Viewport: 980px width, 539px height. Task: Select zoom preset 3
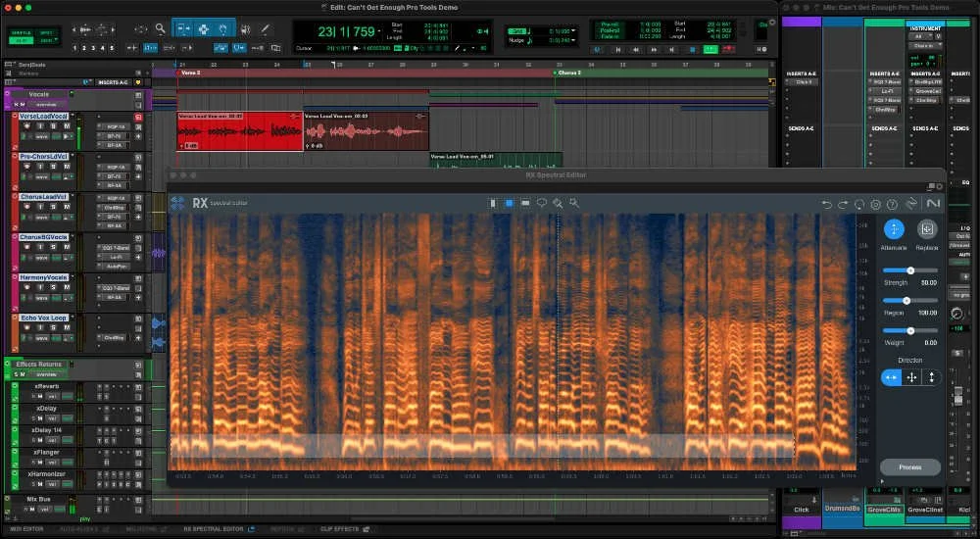pyautogui.click(x=93, y=48)
